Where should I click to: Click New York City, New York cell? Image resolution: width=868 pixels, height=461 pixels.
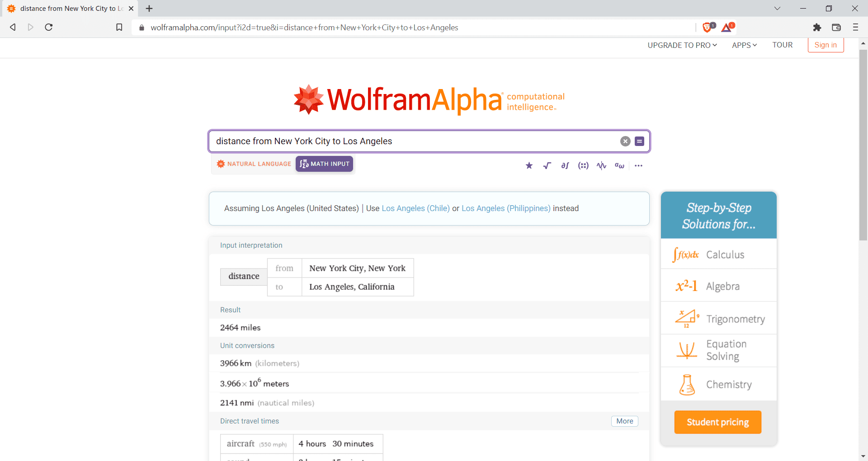[x=358, y=268]
